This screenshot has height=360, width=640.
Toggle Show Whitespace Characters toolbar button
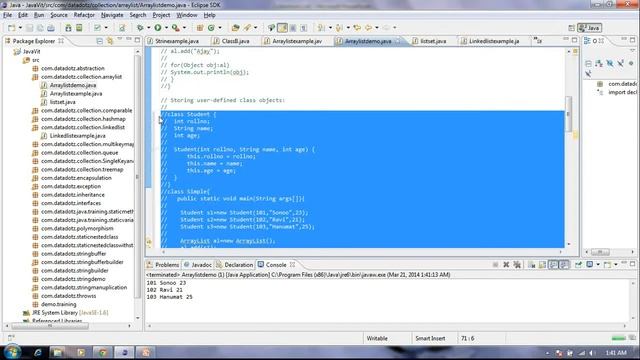pyautogui.click(x=304, y=28)
